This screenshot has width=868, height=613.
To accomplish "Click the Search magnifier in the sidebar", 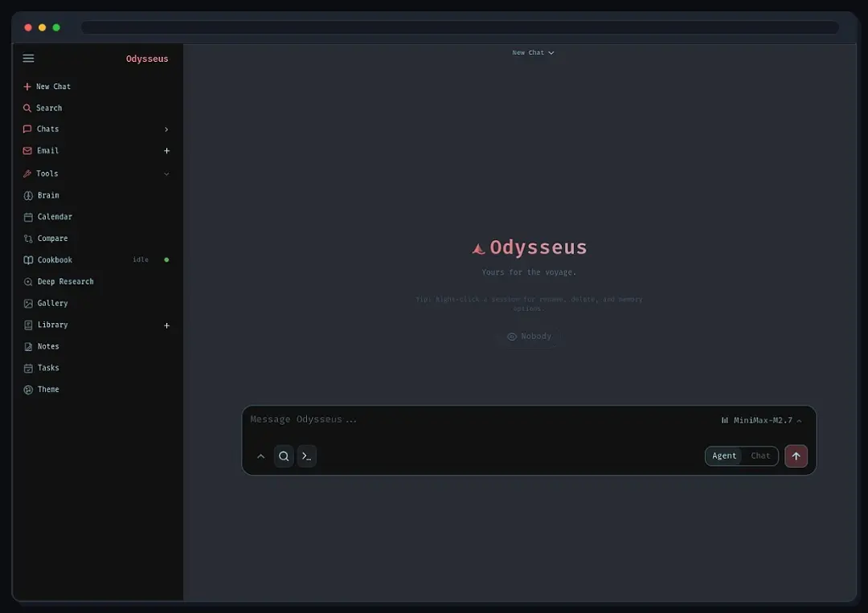I will [27, 108].
